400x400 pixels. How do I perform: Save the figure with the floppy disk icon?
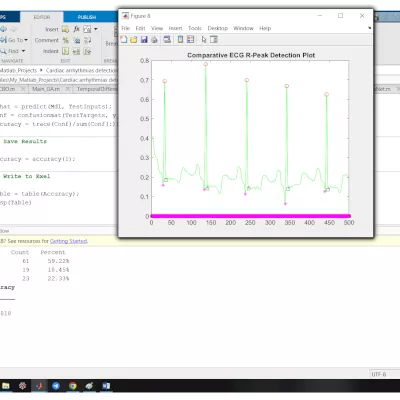click(144, 40)
